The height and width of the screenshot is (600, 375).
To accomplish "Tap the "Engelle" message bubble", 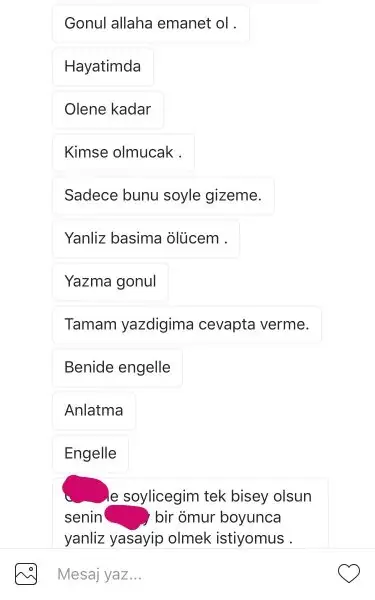I will (91, 453).
